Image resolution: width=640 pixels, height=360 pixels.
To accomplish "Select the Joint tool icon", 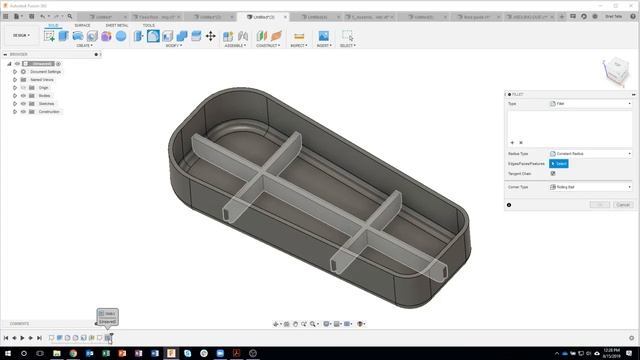I will click(x=243, y=36).
